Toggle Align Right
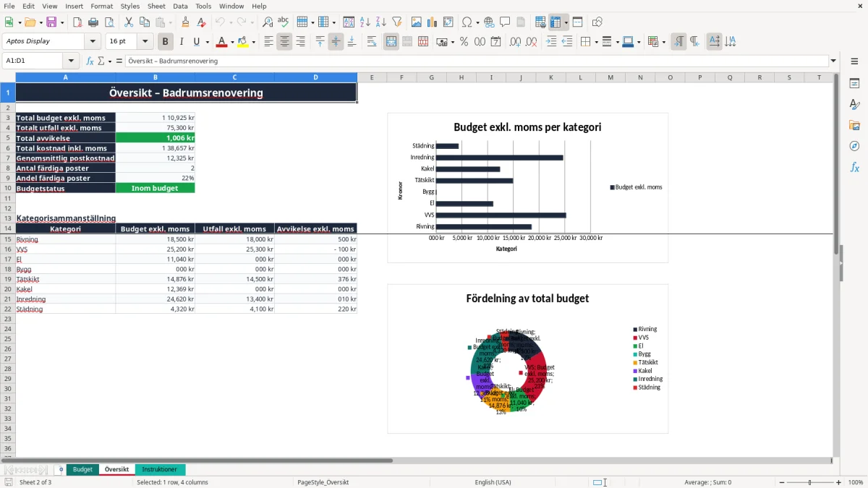 click(300, 42)
